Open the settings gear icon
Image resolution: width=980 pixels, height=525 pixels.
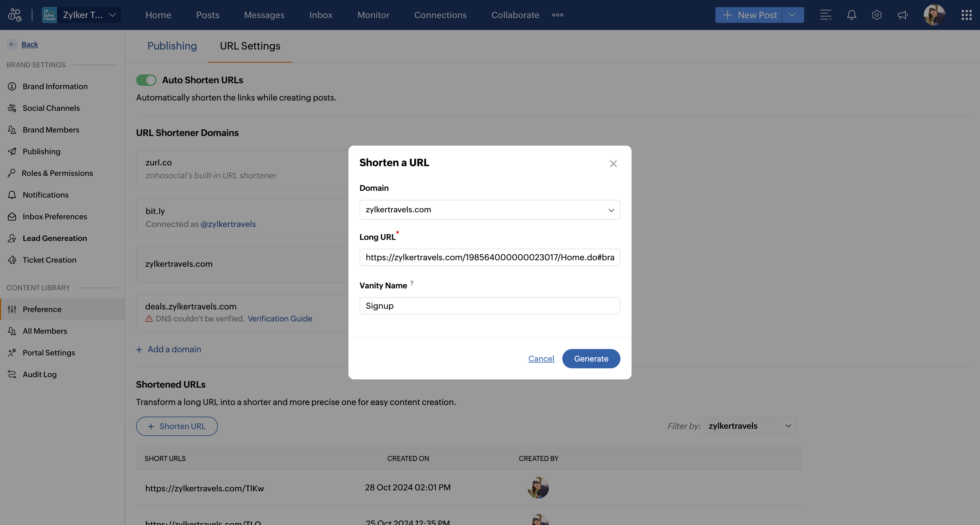877,15
